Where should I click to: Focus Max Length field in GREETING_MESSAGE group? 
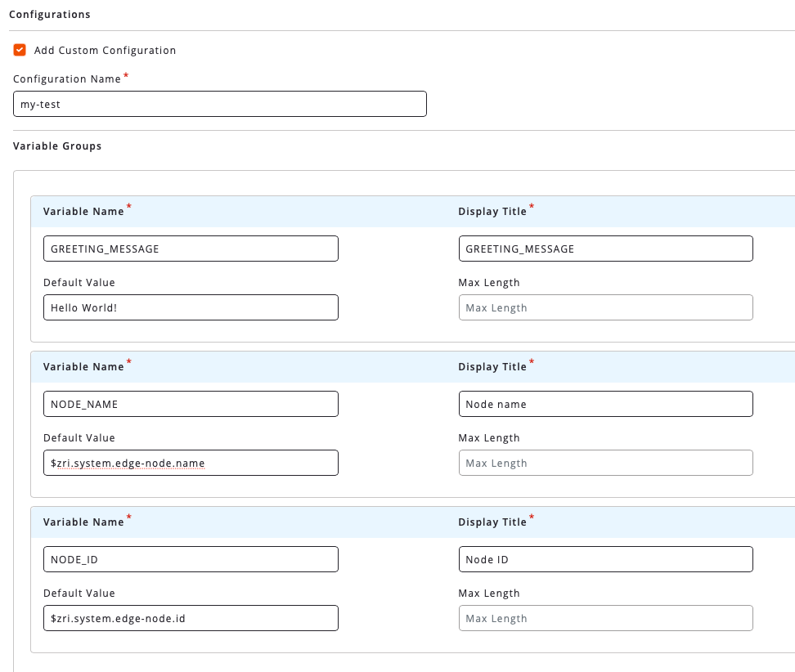(605, 307)
